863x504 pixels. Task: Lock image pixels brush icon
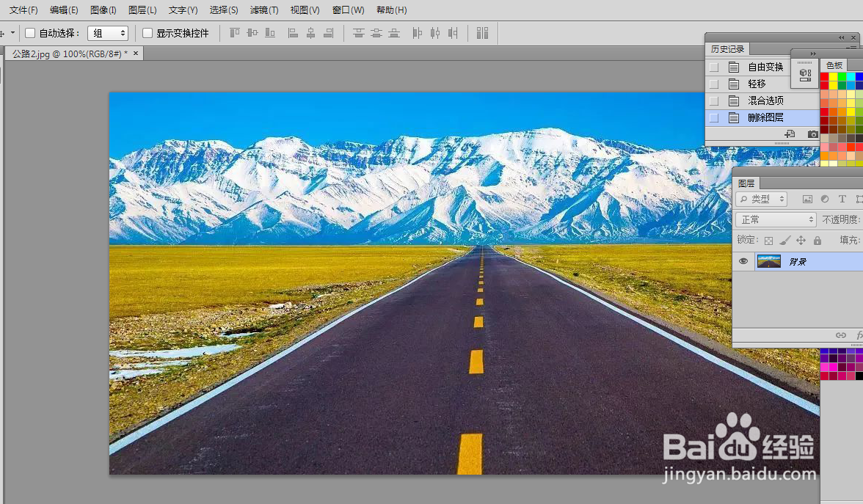(x=785, y=241)
